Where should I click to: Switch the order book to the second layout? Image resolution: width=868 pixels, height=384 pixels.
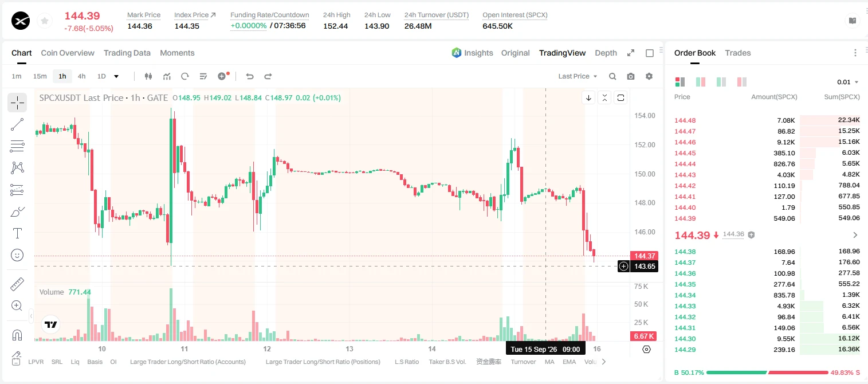click(700, 82)
